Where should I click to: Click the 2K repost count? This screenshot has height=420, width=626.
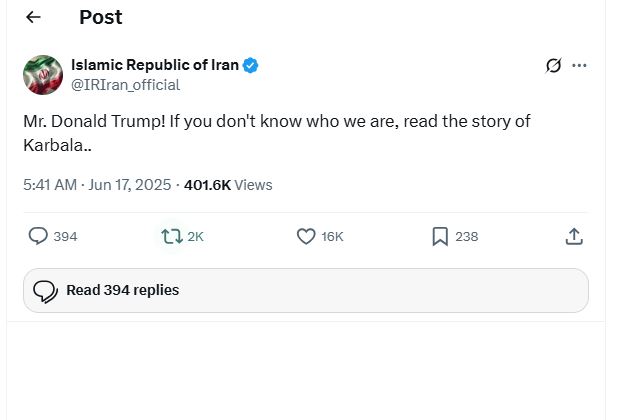coord(195,236)
